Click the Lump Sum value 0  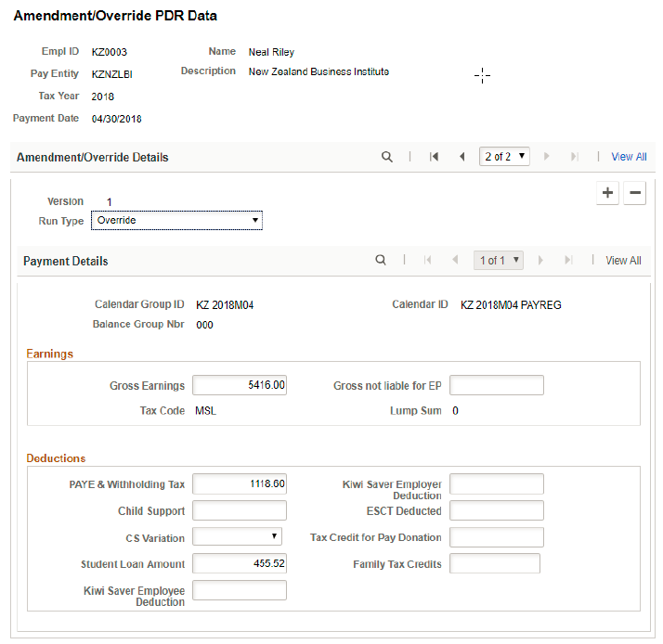455,411
